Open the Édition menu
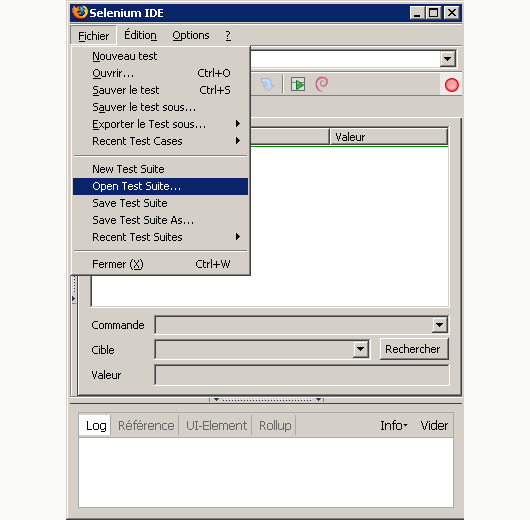530x520 pixels. click(140, 35)
